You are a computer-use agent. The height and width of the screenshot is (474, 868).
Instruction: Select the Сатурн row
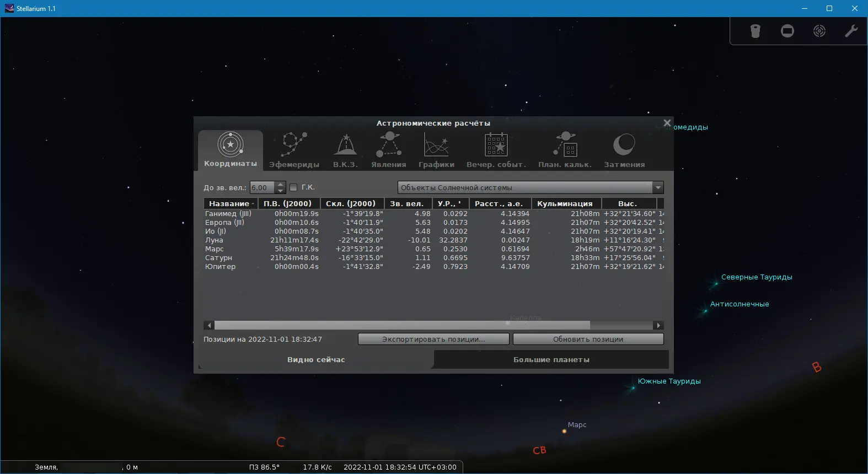[x=433, y=257]
